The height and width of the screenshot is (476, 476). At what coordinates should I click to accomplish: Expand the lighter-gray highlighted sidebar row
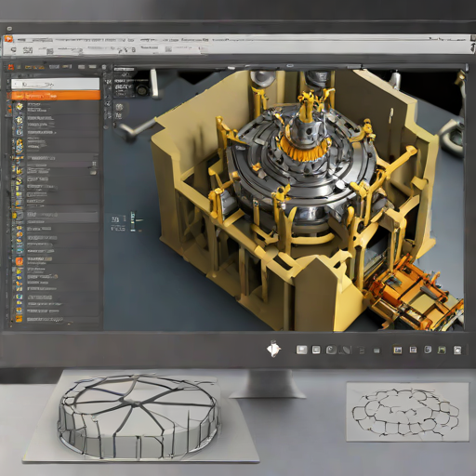tap(55, 216)
